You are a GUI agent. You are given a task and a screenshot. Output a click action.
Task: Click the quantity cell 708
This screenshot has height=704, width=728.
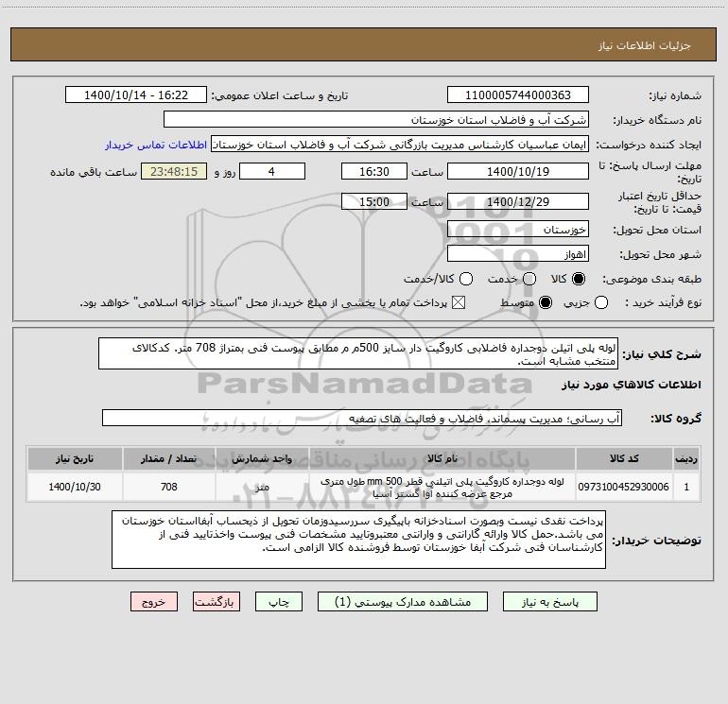click(169, 487)
